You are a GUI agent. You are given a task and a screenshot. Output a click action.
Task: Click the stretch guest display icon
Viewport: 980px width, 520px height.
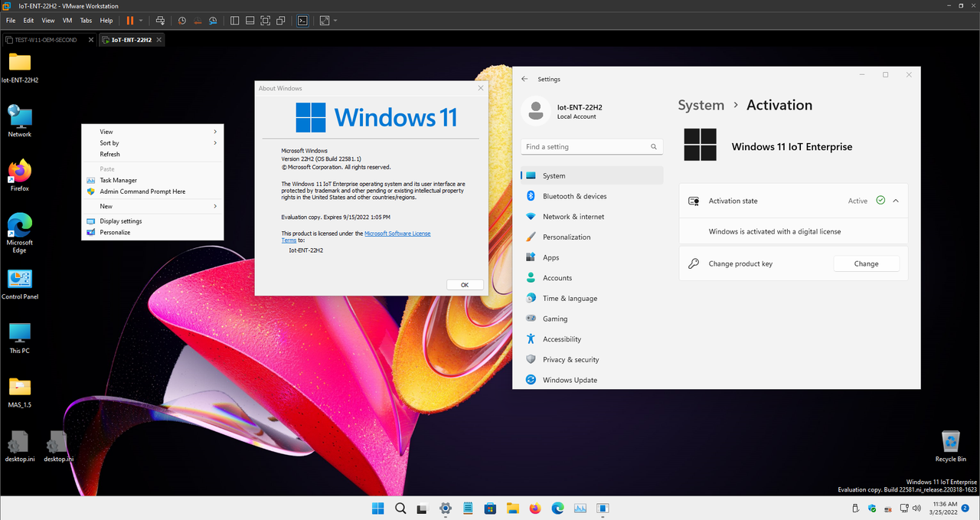[325, 21]
